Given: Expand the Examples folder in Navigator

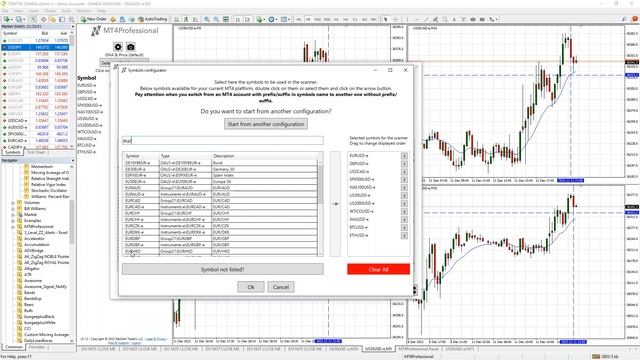Looking at the screenshot, I should [13, 220].
